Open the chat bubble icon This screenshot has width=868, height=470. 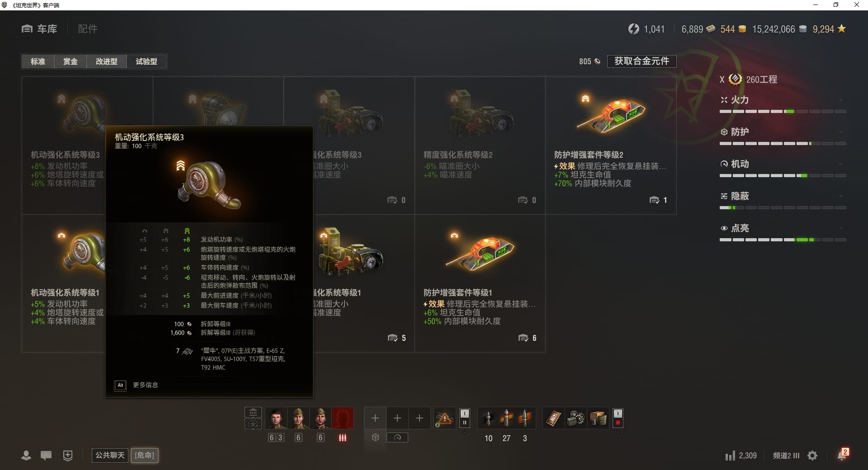click(x=46, y=456)
